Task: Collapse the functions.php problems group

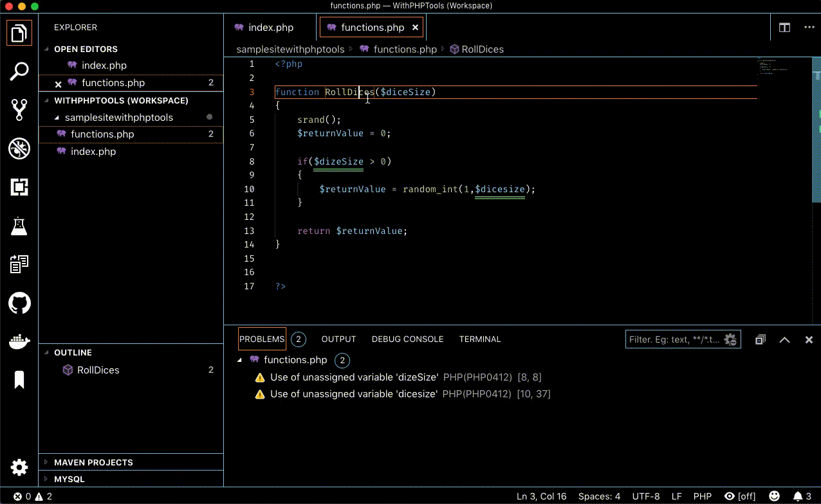Action: point(240,360)
